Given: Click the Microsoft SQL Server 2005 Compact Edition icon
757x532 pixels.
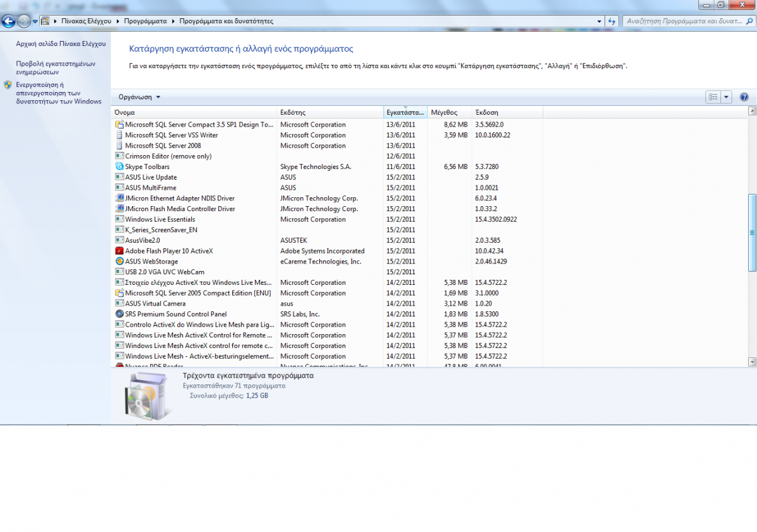Looking at the screenshot, I should tap(120, 293).
